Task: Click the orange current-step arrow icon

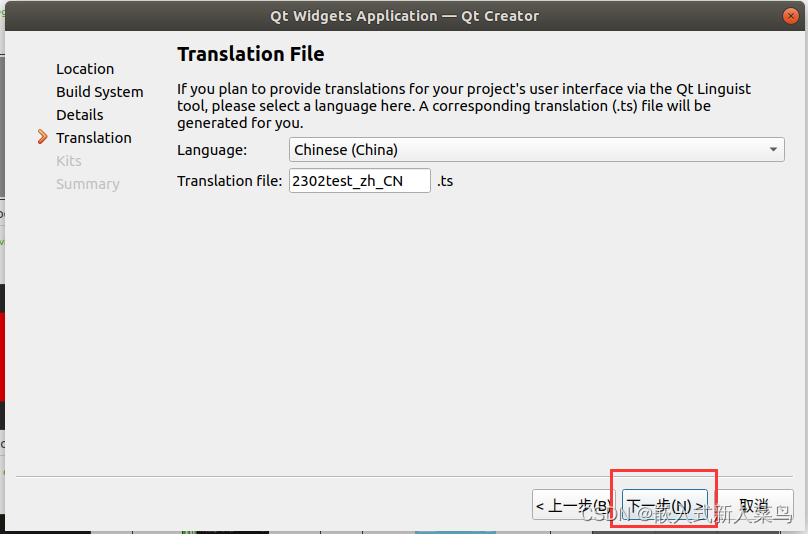Action: click(42, 137)
